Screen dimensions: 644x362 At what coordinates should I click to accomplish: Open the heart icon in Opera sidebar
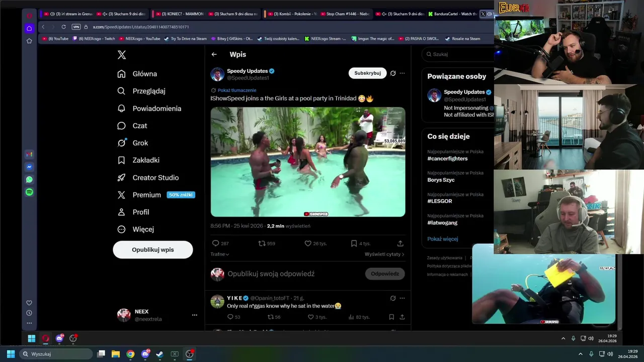coord(29,303)
